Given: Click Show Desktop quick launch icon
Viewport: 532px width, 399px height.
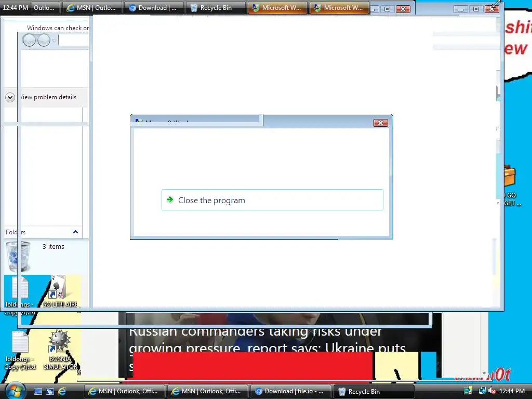Looking at the screenshot, I should pyautogui.click(x=37, y=391).
